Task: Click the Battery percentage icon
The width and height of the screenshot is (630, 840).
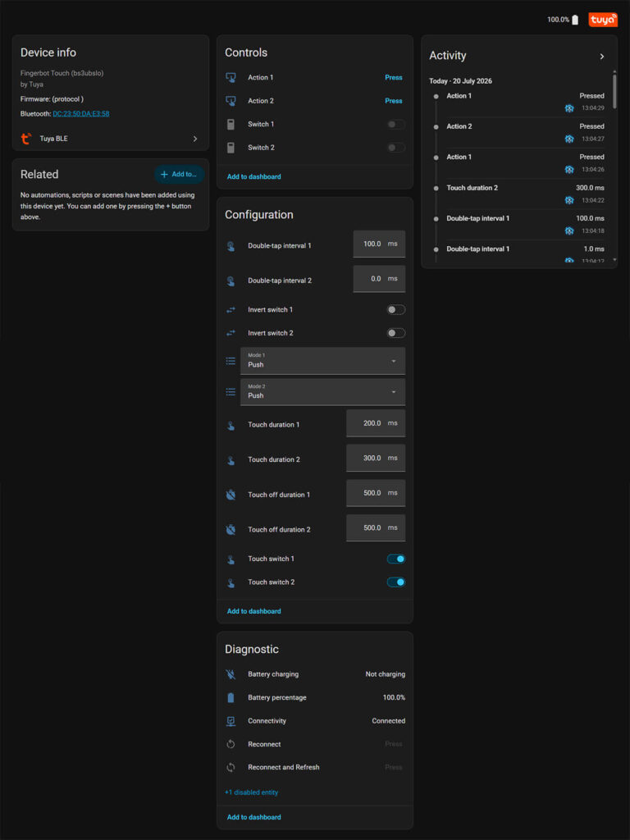Action: [231, 697]
